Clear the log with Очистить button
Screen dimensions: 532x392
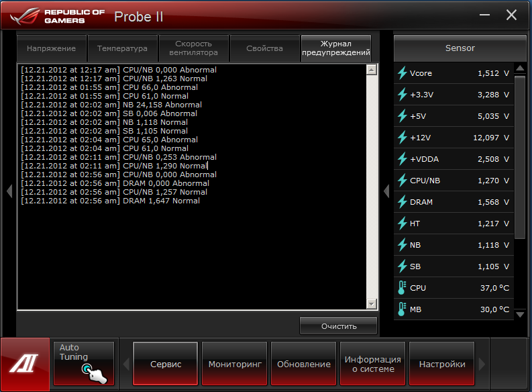(x=339, y=326)
